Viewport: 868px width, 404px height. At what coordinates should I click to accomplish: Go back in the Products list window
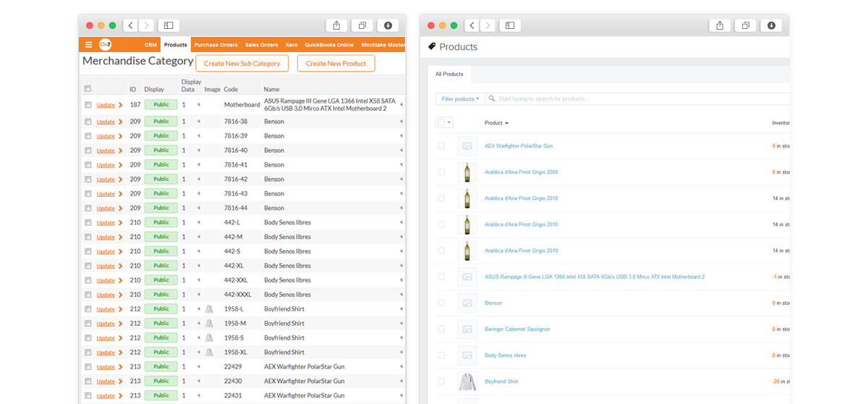point(472,25)
